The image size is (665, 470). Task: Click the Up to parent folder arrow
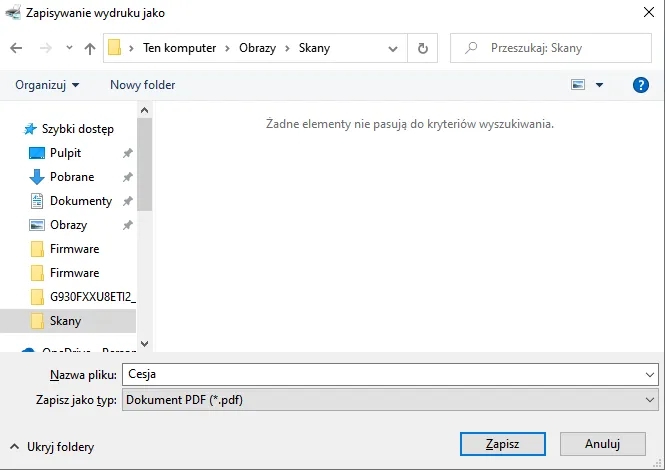pyautogui.click(x=90, y=47)
